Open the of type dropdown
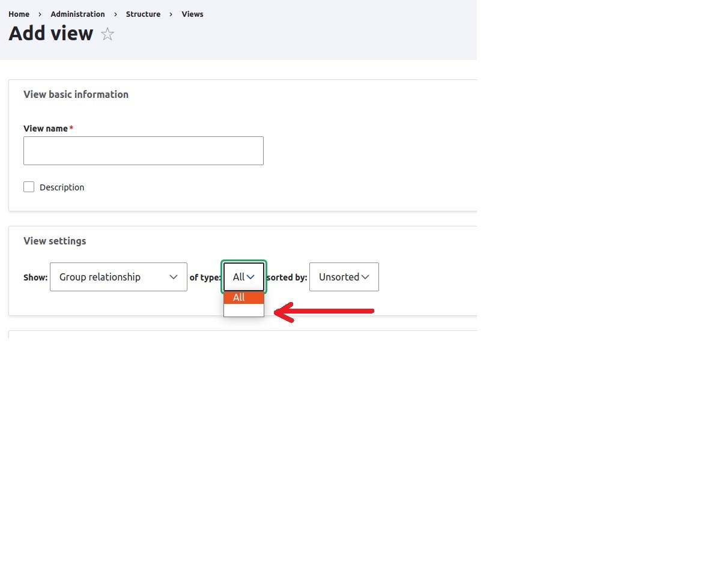This screenshot has width=713, height=588. point(243,277)
